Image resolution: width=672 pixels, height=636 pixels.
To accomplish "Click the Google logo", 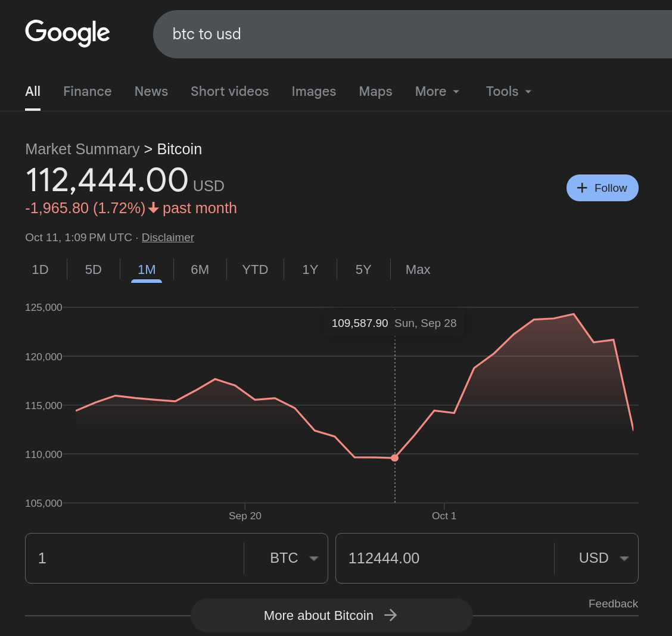I will 67,33.
